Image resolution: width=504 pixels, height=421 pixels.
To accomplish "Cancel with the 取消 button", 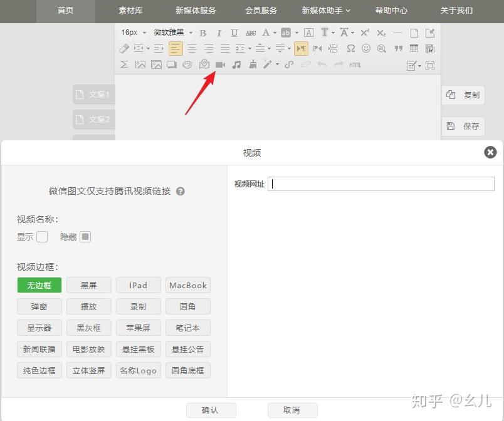I will pos(293,410).
